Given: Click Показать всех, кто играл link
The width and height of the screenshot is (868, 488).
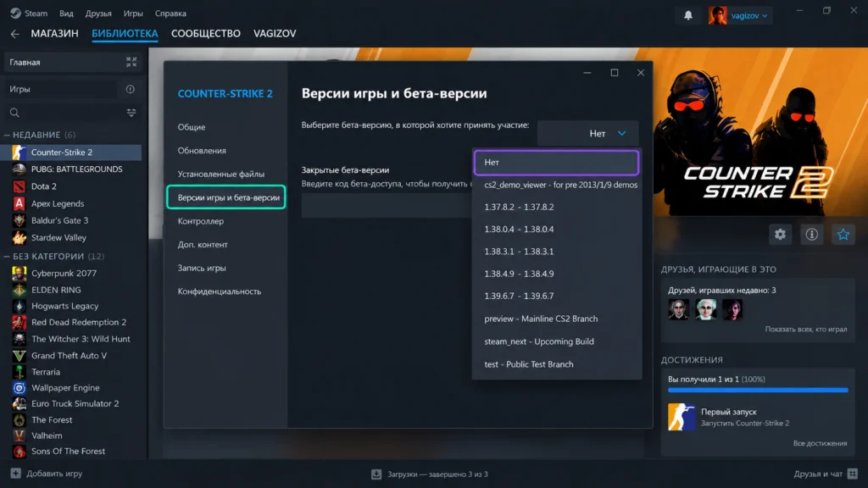Looking at the screenshot, I should pyautogui.click(x=806, y=330).
